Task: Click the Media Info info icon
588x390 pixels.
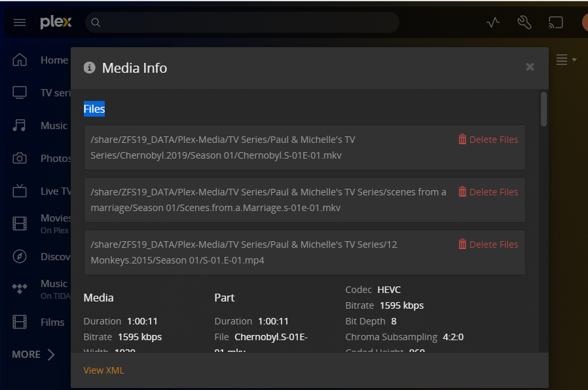Action: point(89,68)
